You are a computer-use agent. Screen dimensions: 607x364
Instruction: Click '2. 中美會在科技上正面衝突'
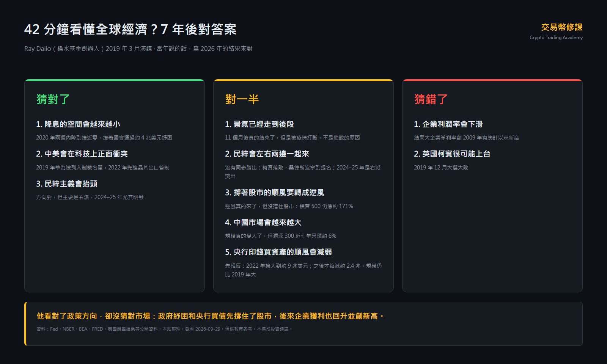click(82, 154)
